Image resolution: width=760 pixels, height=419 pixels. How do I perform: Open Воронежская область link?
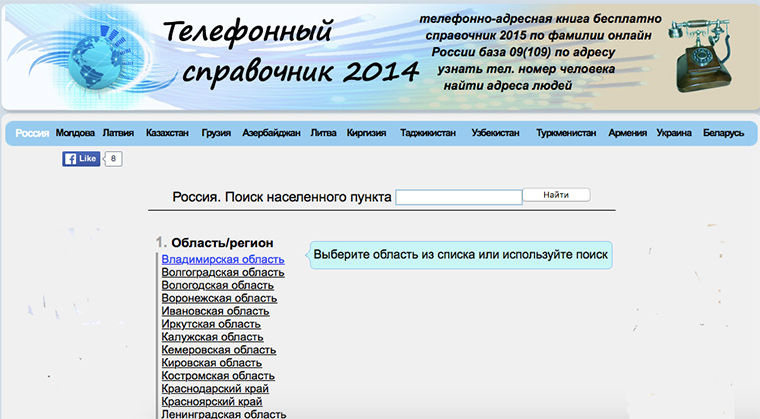[x=219, y=298]
